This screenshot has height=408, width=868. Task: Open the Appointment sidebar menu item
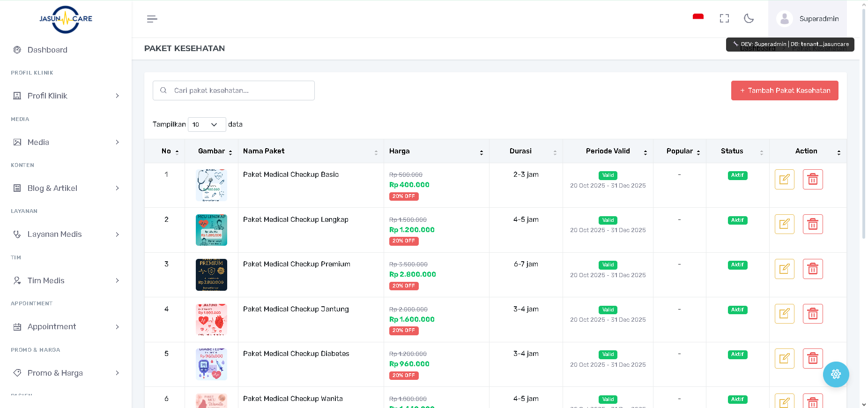(x=66, y=326)
